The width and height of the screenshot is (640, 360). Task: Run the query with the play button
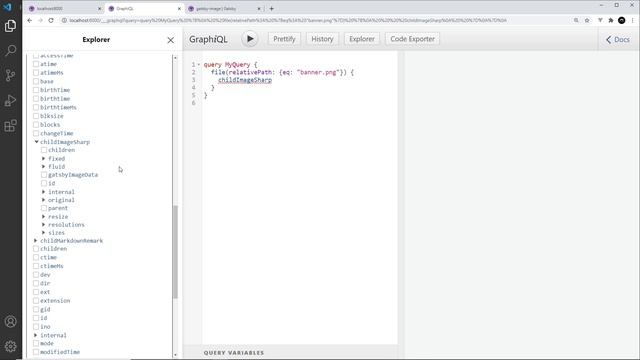pyautogui.click(x=250, y=39)
